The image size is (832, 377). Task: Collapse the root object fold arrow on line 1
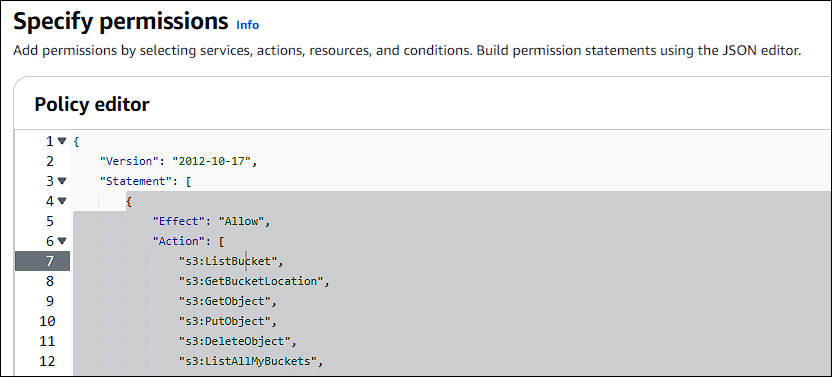click(x=62, y=141)
